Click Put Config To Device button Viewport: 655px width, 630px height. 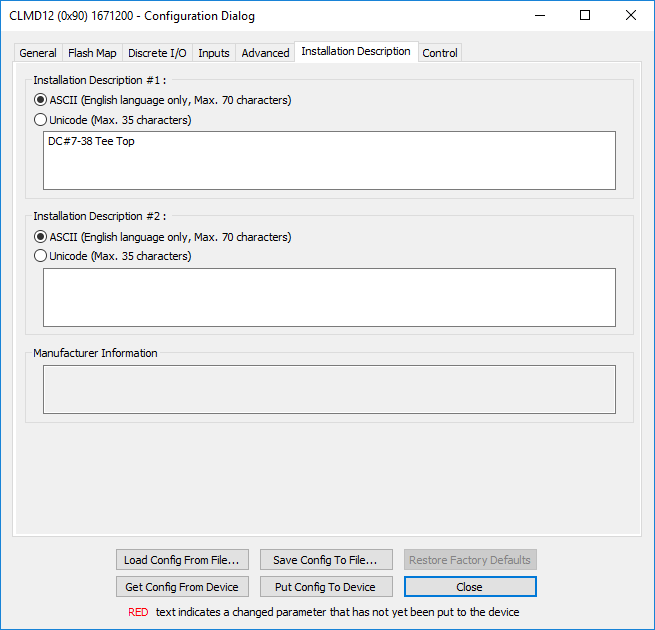pos(325,587)
